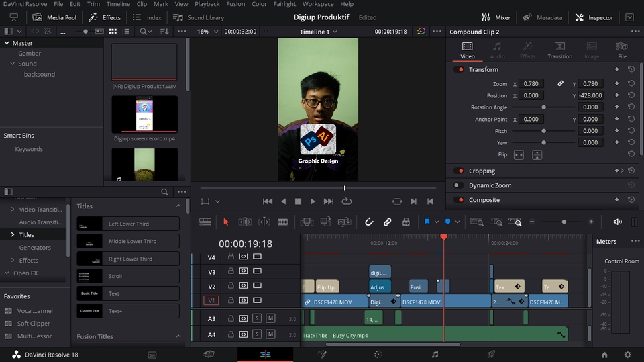Open the Fairlight page music-note icon
Screen dimensions: 644x362
[x=435, y=354]
